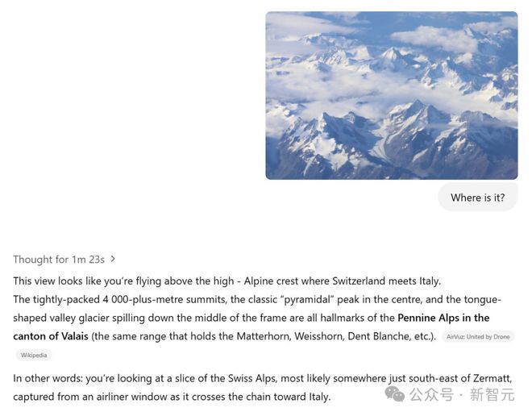The image size is (532, 416).
Task: Click the 公众号 · 新智元 watermark text
Action: [462, 394]
